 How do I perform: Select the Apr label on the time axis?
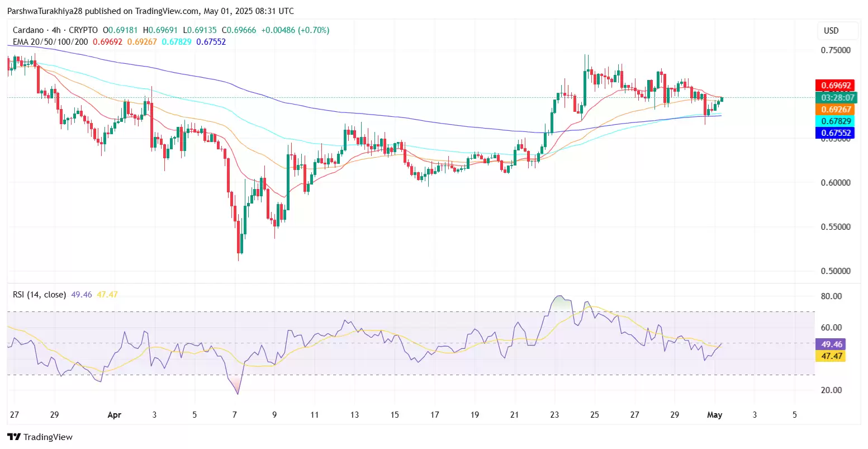point(115,415)
